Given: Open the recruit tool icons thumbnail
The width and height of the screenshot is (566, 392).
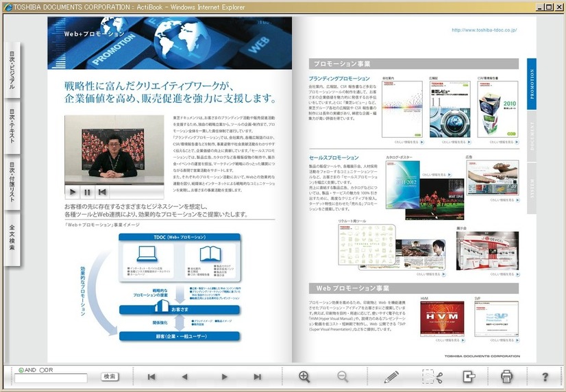Looking at the screenshot, I should pyautogui.click(x=367, y=245).
